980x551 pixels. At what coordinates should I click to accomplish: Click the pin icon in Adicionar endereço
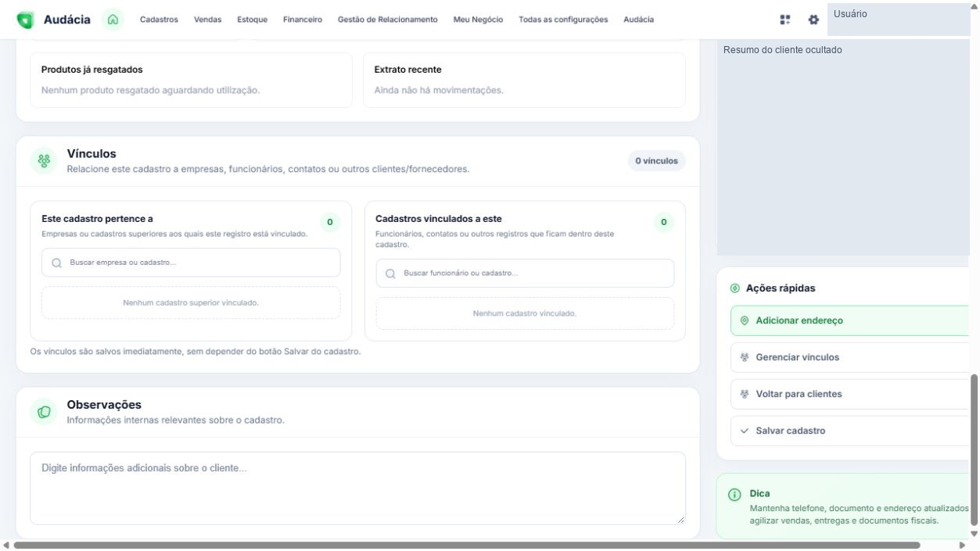745,320
